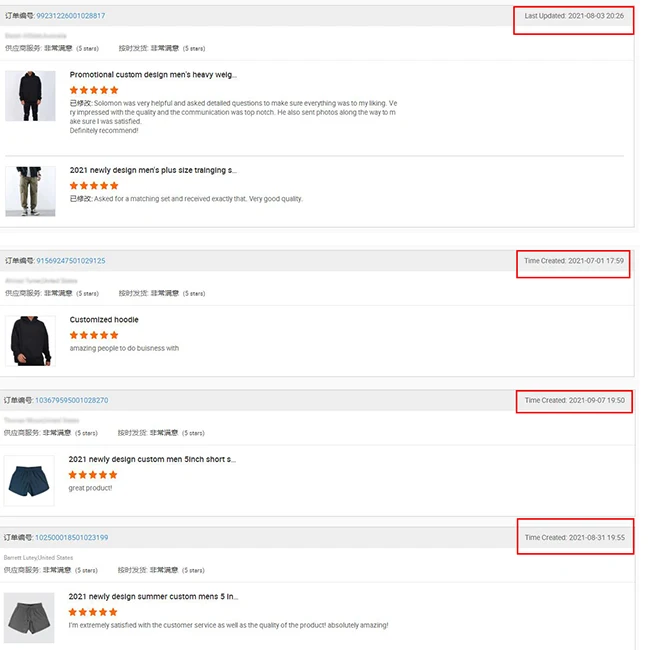This screenshot has width=650, height=650.
Task: Select the star rating for 5inch short review
Action: tap(94, 475)
